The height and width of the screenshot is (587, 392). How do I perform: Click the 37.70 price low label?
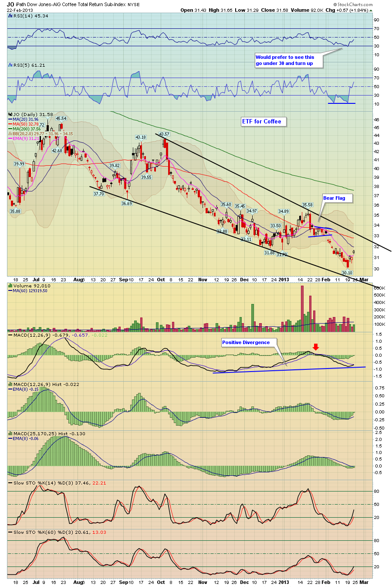tap(99, 194)
